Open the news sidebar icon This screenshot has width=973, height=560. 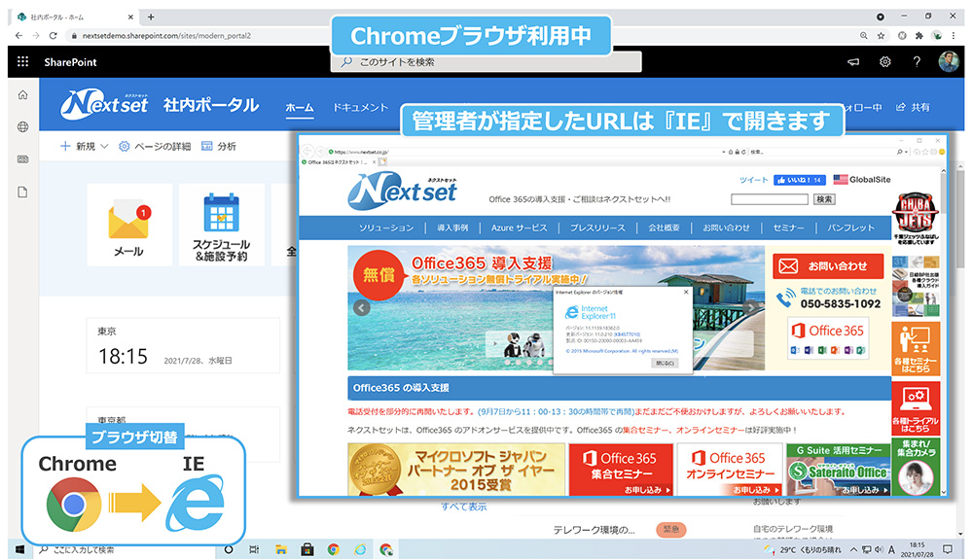pyautogui.click(x=23, y=159)
